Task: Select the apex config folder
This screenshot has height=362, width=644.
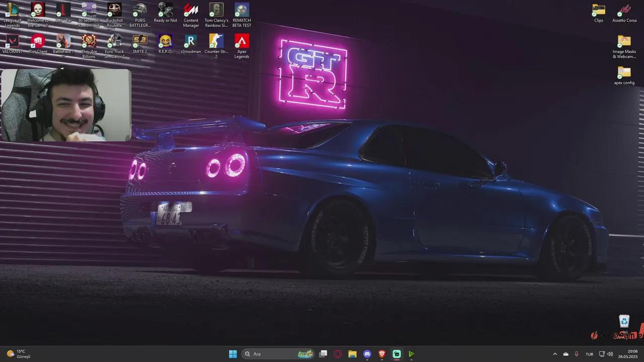Action: click(x=624, y=75)
